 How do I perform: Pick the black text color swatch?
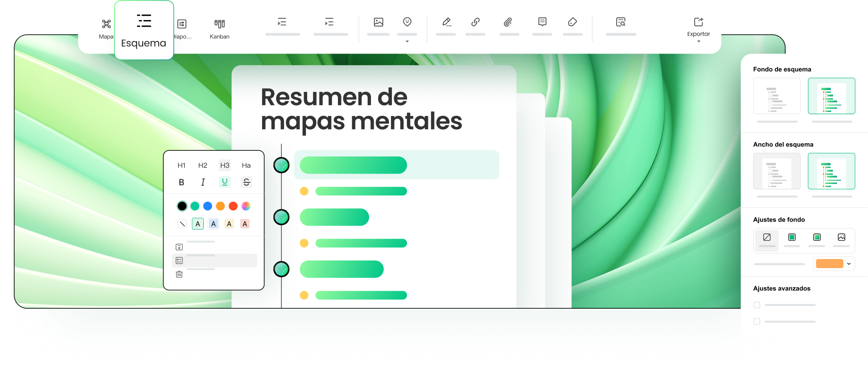(x=182, y=206)
